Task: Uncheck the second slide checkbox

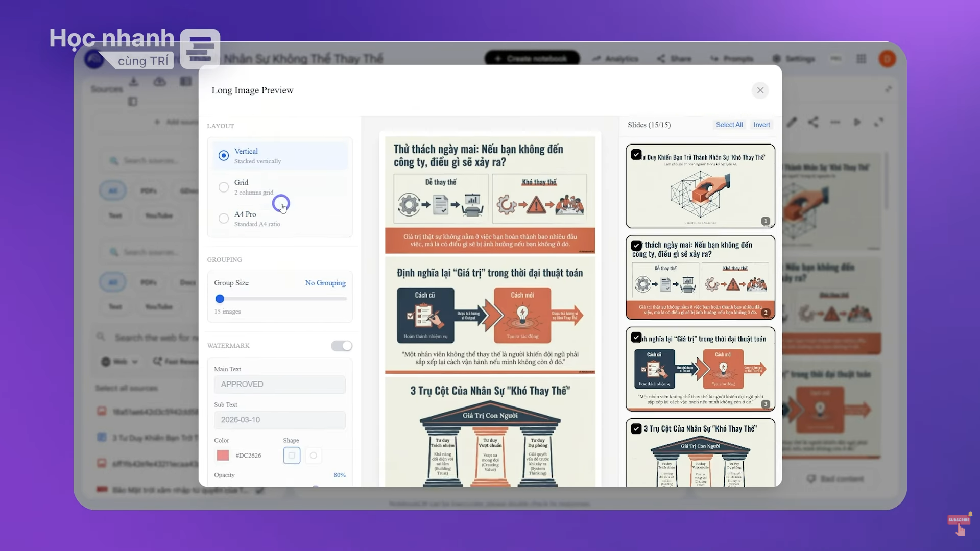Action: [x=636, y=246]
